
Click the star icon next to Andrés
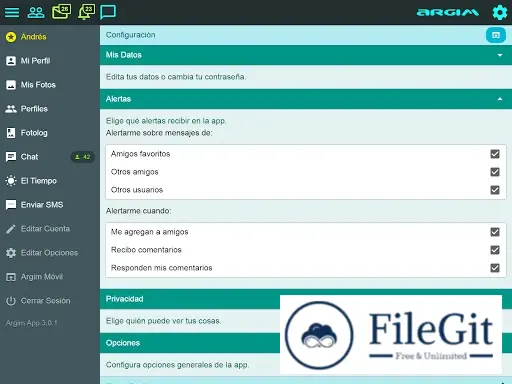coord(11,37)
